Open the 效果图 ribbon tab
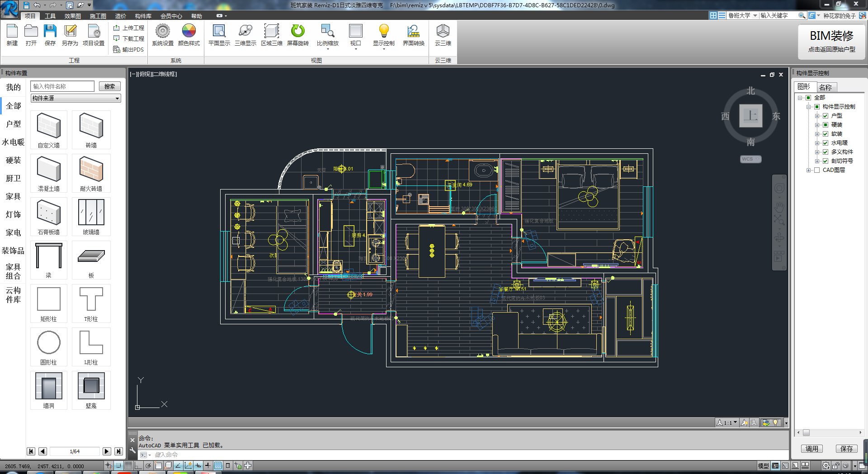 (x=72, y=16)
